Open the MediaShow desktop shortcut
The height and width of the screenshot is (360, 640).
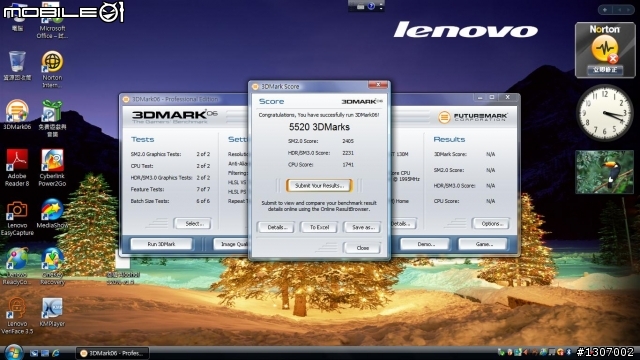[x=52, y=213]
